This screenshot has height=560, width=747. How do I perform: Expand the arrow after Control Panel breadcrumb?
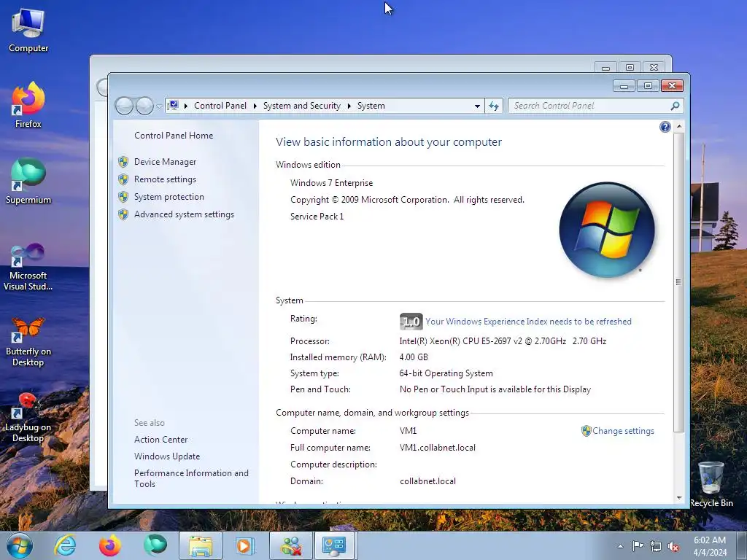click(255, 106)
